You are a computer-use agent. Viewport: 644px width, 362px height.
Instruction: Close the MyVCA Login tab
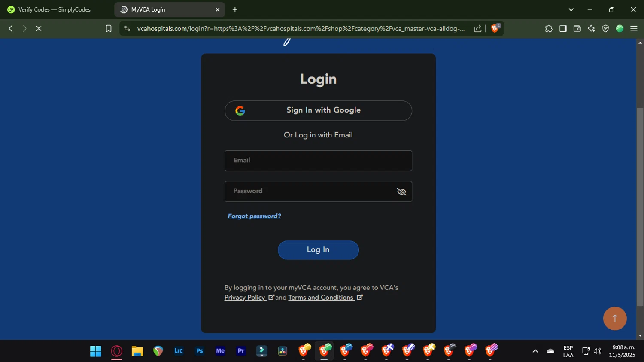click(x=217, y=9)
